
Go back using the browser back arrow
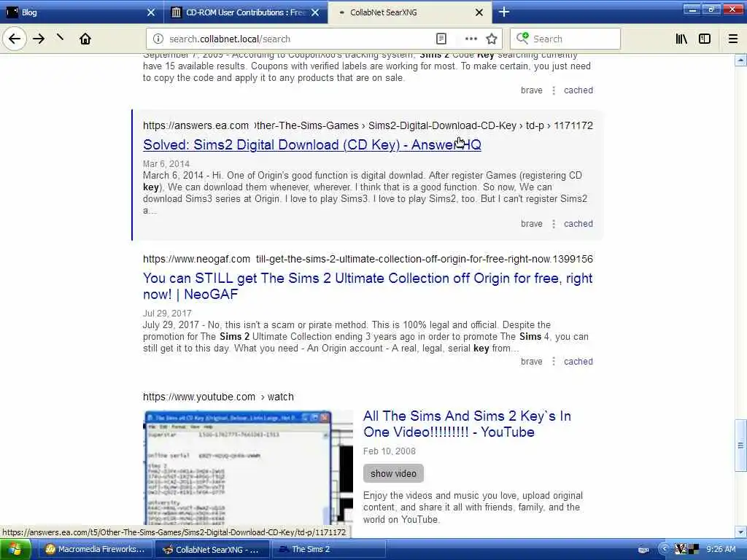pyautogui.click(x=15, y=39)
